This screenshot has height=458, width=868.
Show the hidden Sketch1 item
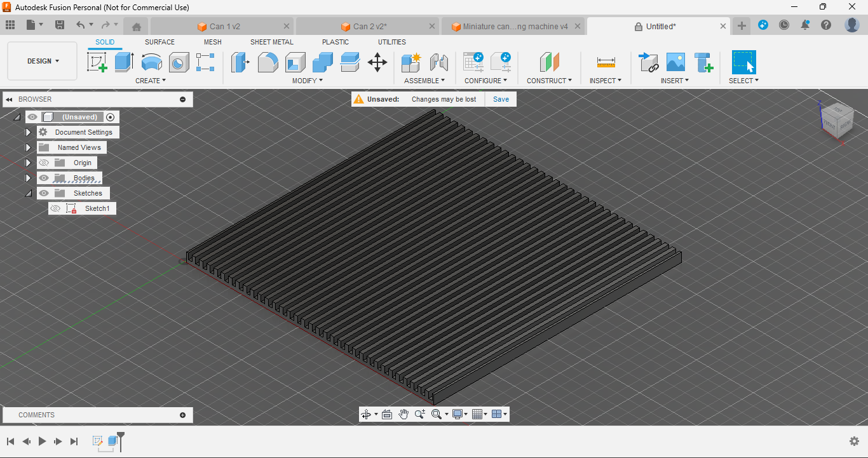[x=55, y=208]
